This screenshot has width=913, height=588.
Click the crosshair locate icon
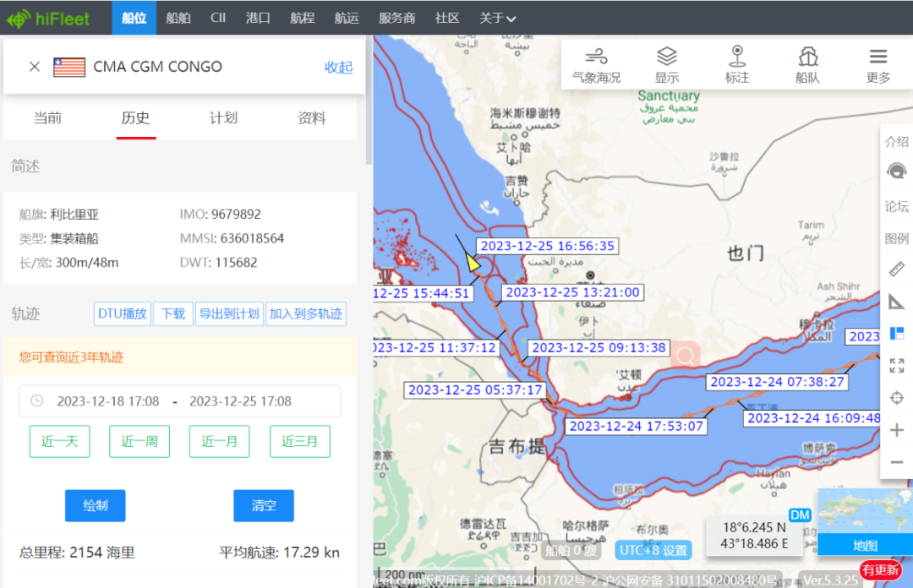coord(897,398)
